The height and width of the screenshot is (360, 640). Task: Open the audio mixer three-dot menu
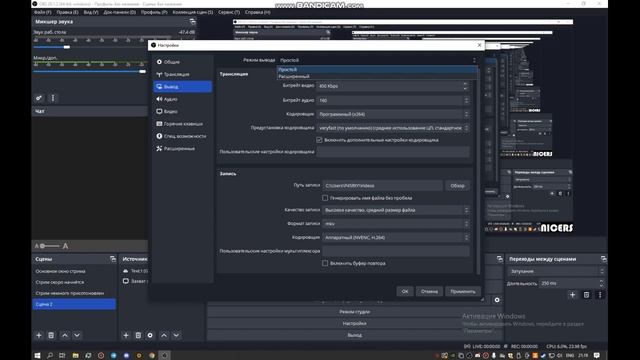tap(53, 98)
